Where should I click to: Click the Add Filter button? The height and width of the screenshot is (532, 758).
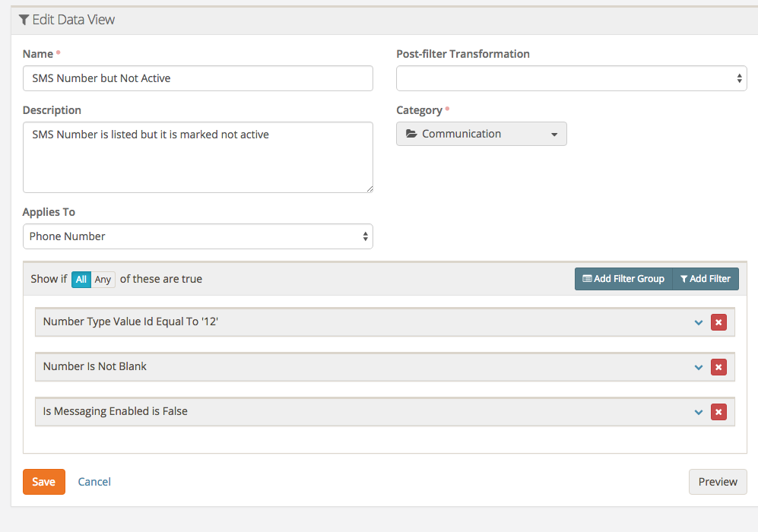click(706, 279)
